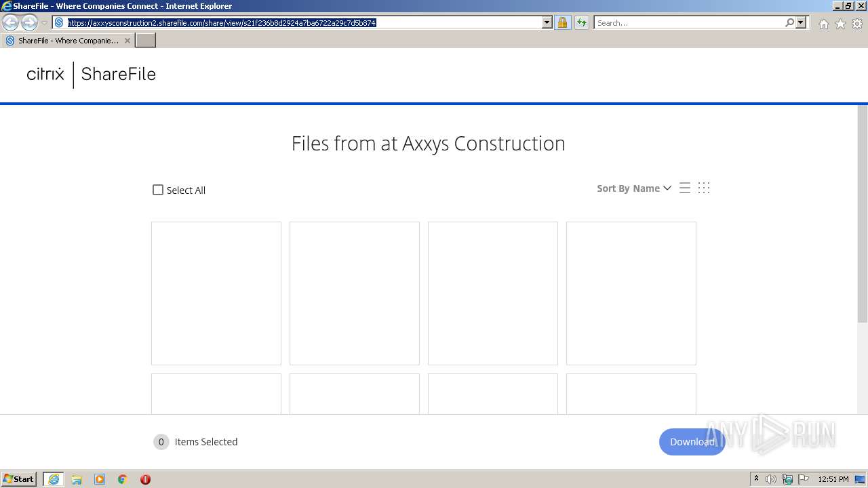The width and height of the screenshot is (868, 488).
Task: Open the recent pages dropdown beside Forward
Action: (44, 23)
